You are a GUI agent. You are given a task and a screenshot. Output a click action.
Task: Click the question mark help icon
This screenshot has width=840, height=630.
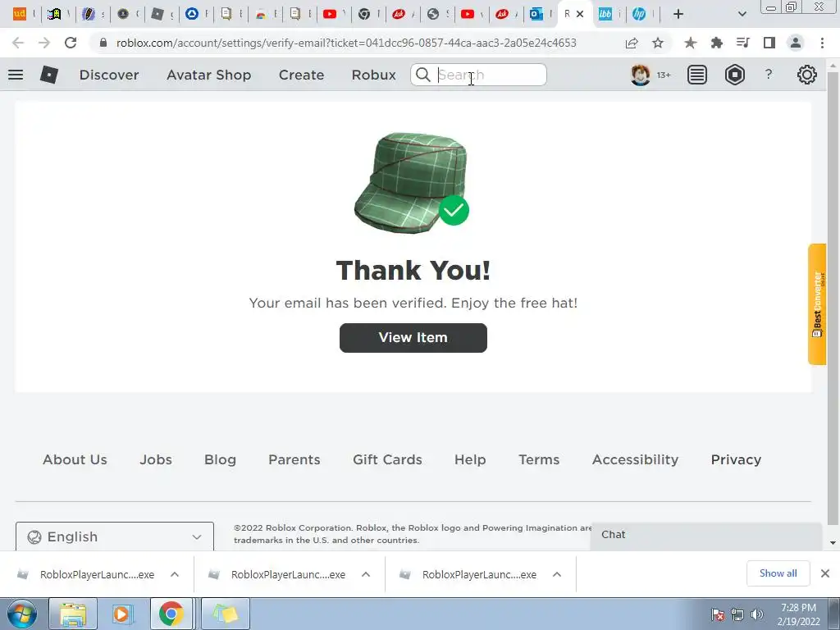click(x=768, y=75)
